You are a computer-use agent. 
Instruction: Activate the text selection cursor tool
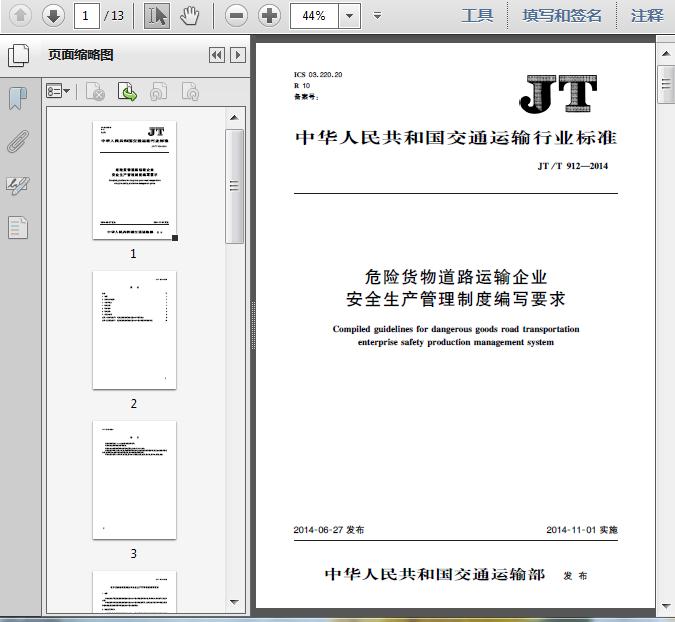click(x=157, y=15)
